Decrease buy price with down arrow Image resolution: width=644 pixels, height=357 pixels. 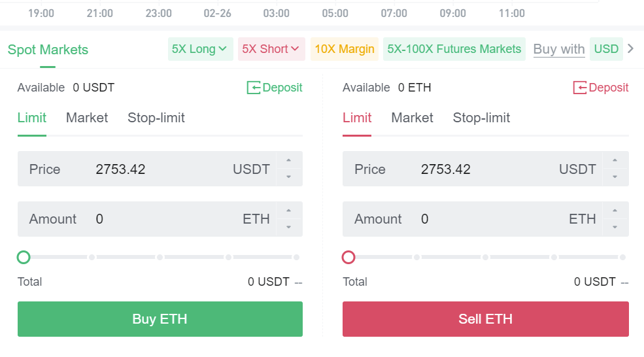click(289, 177)
